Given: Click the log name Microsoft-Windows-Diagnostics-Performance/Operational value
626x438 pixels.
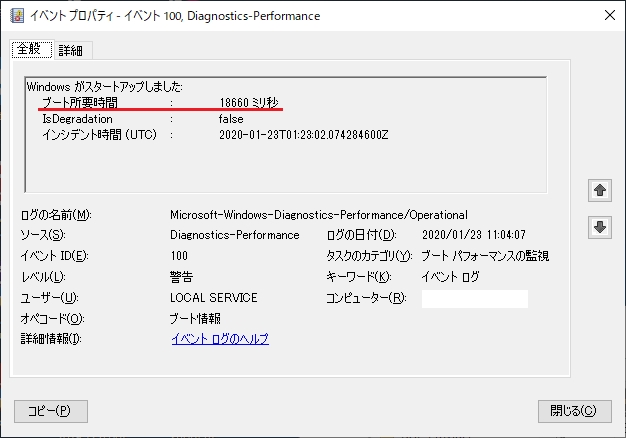Looking at the screenshot, I should [318, 215].
